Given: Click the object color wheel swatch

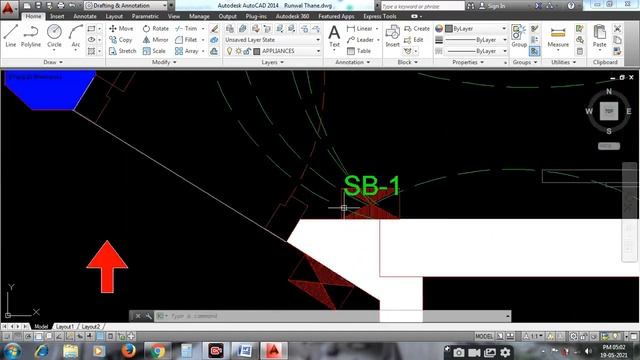Looking at the screenshot, I should 439,29.
